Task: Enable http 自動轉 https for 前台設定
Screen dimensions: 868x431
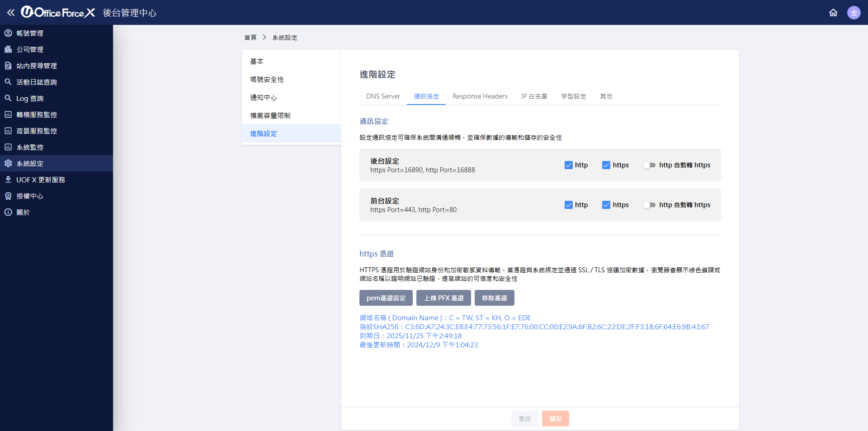Action: click(x=650, y=205)
